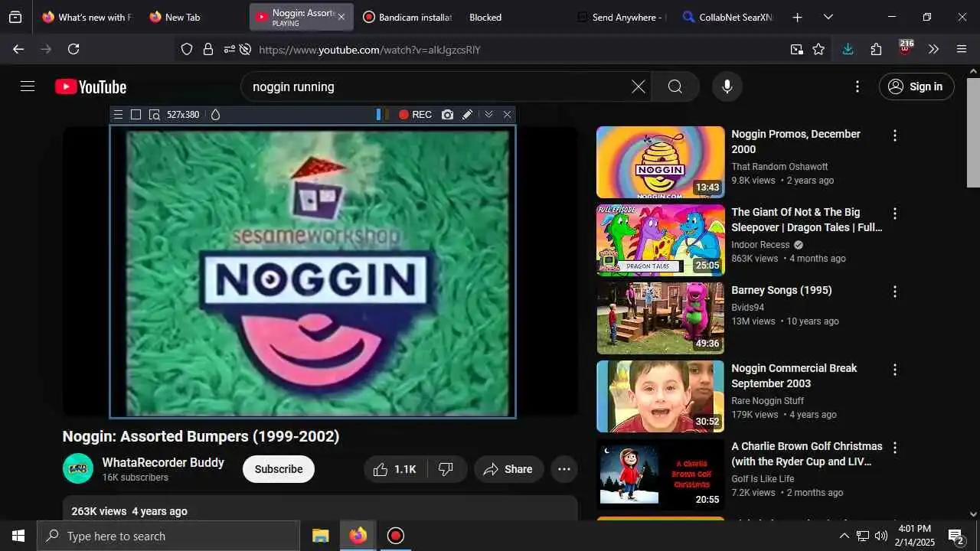980x551 pixels.
Task: Reload the YouTube page
Action: [x=73, y=49]
